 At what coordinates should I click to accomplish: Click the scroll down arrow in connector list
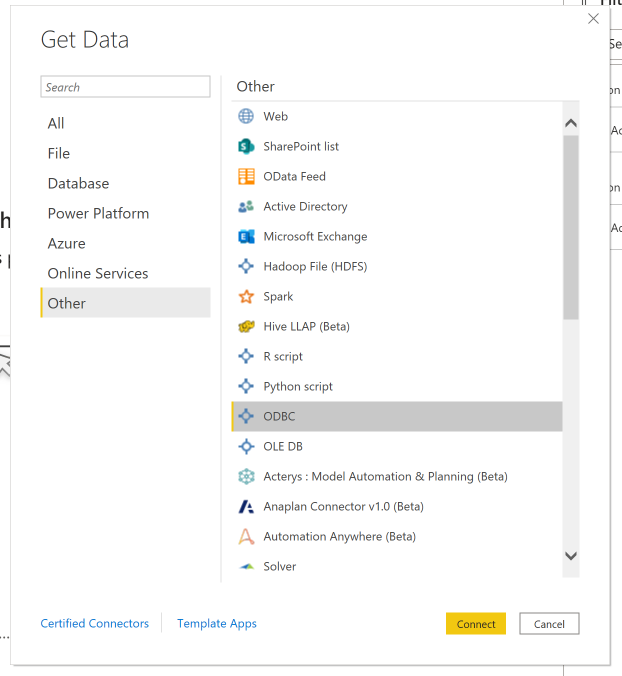(571, 556)
